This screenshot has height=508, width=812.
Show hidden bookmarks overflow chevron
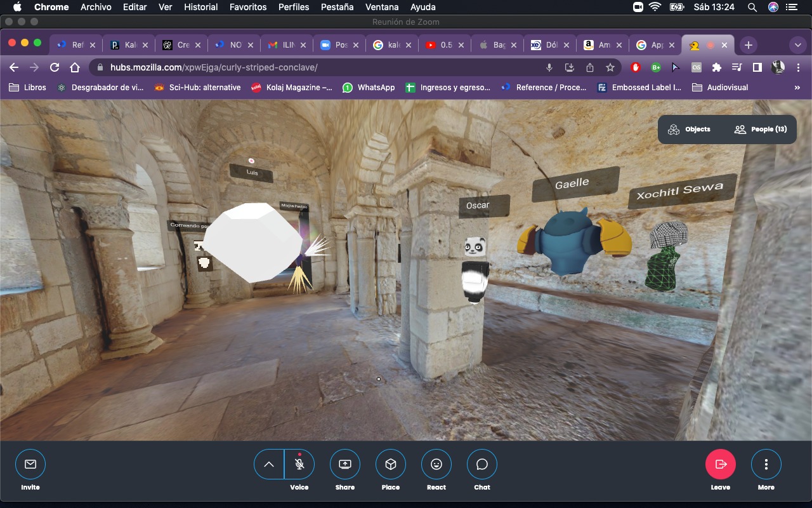[797, 88]
